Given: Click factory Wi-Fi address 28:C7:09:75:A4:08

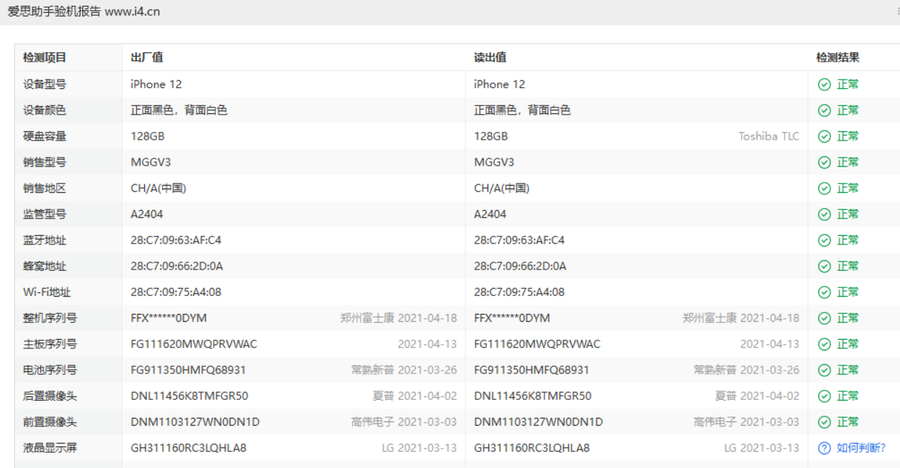Looking at the screenshot, I should coord(176,292).
